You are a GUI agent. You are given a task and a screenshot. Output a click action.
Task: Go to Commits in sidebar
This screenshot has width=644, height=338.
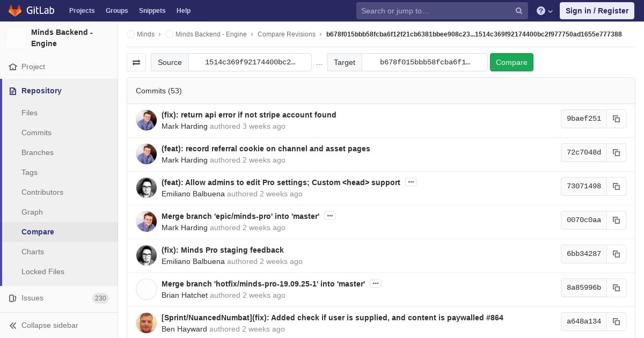pos(36,133)
